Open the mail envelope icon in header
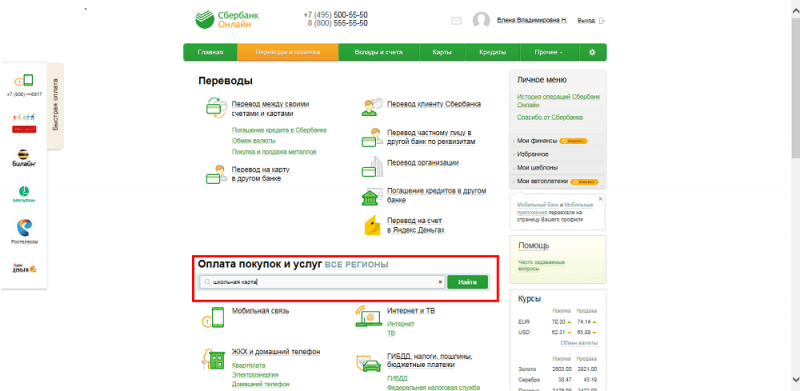 tap(456, 21)
